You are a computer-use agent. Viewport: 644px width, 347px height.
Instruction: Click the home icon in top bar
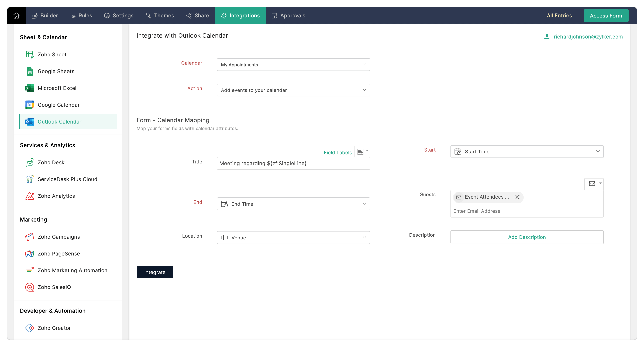click(16, 16)
